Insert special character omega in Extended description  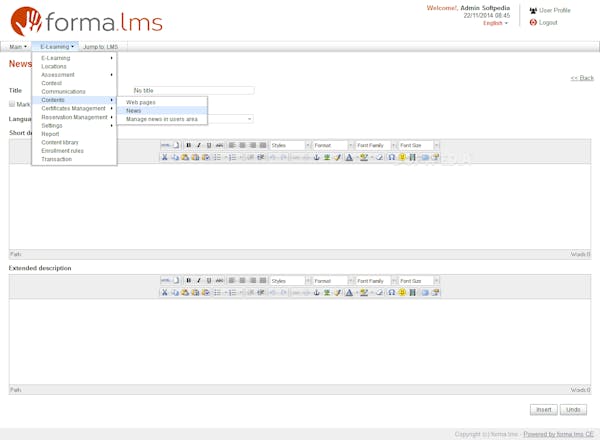(391, 293)
